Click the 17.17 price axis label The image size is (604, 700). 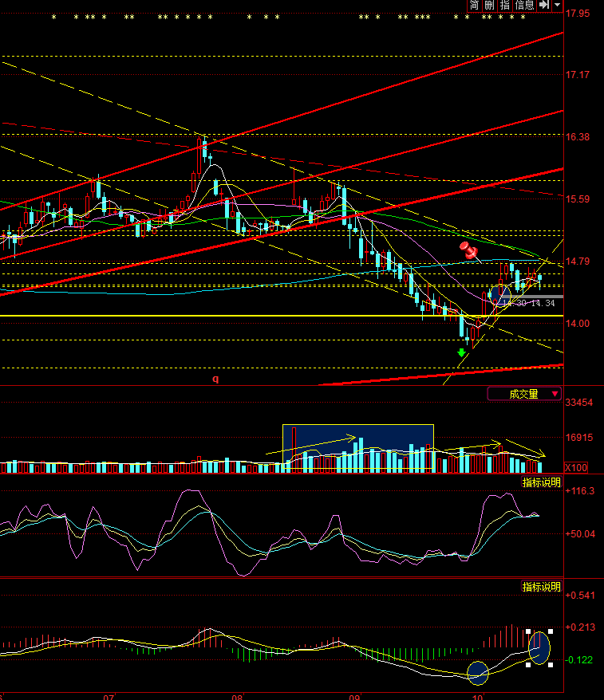coord(577,75)
